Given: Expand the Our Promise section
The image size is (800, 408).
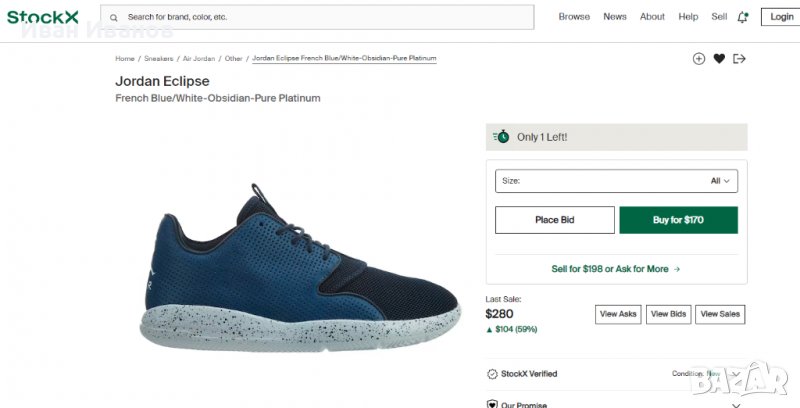Looking at the screenshot, I should [x=737, y=405].
